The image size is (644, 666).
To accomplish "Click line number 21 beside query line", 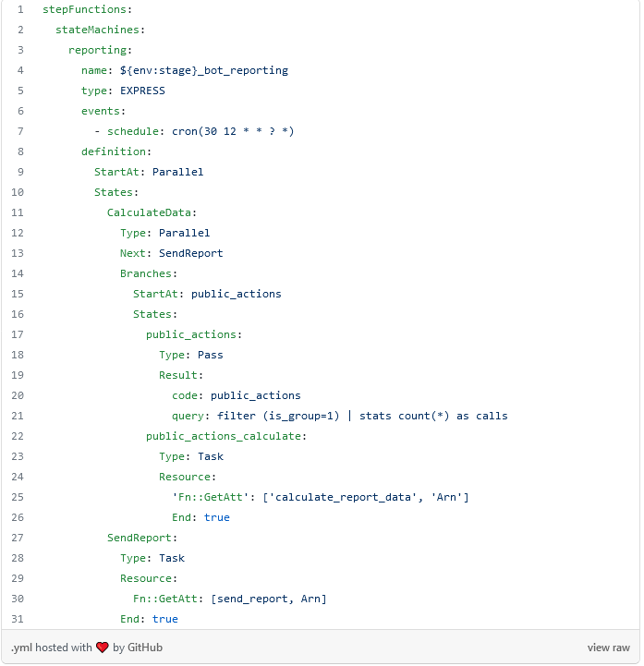I will pos(19,416).
